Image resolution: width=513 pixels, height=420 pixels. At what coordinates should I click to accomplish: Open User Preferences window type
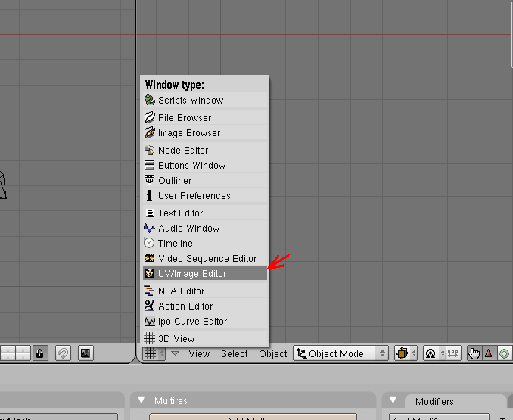(205, 195)
